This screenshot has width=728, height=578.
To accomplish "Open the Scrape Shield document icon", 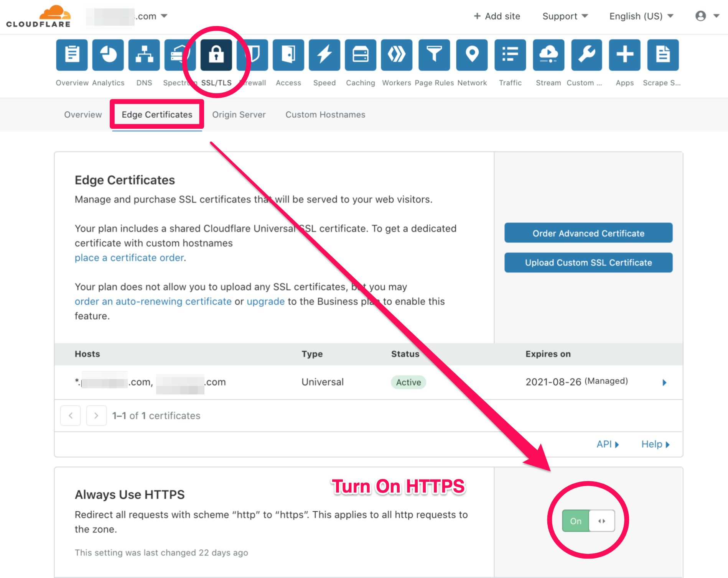I will point(663,55).
